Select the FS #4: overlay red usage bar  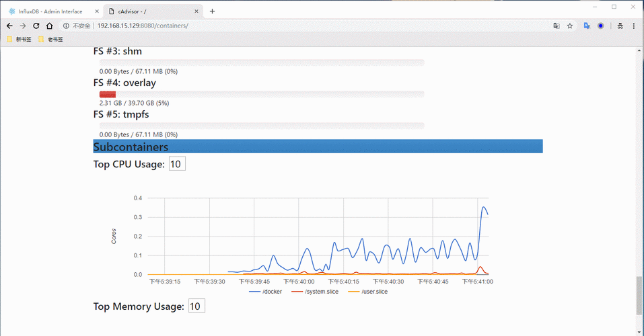coord(108,94)
